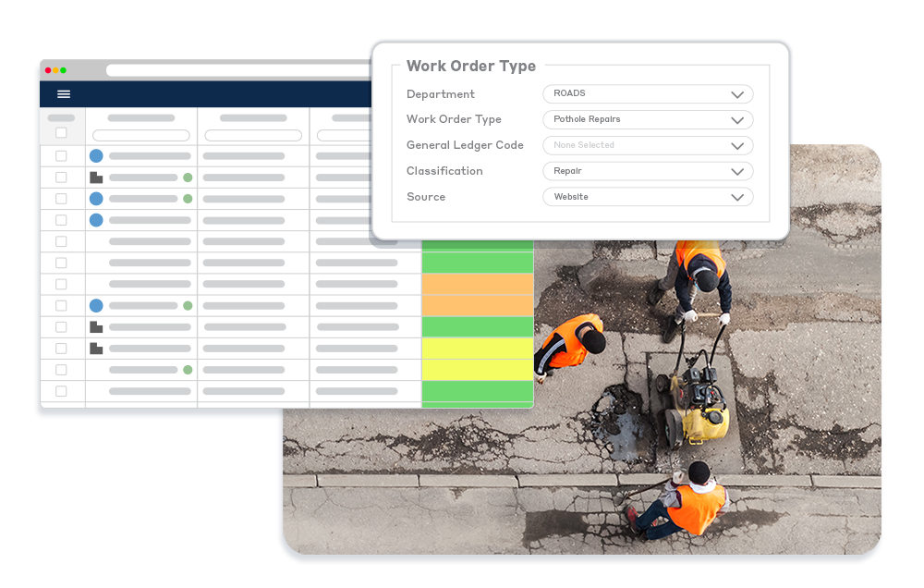Click the Source field label
924x588 pixels.
[x=426, y=197]
